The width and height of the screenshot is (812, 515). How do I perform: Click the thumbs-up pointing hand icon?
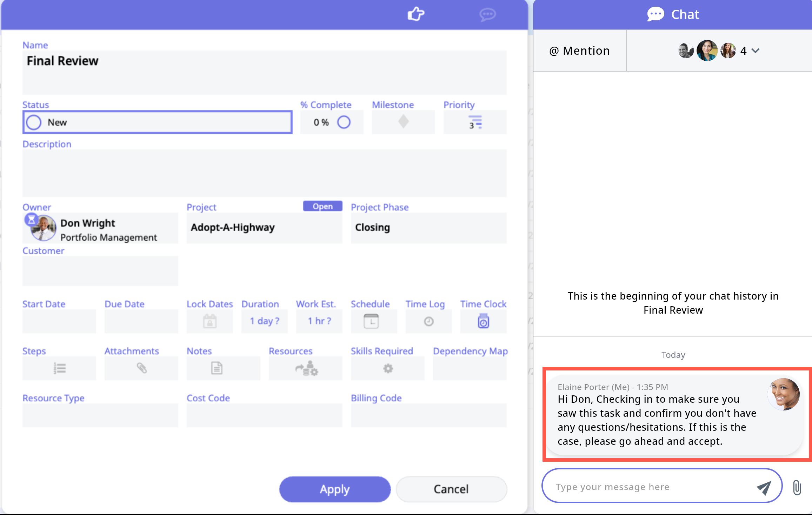[x=416, y=14]
